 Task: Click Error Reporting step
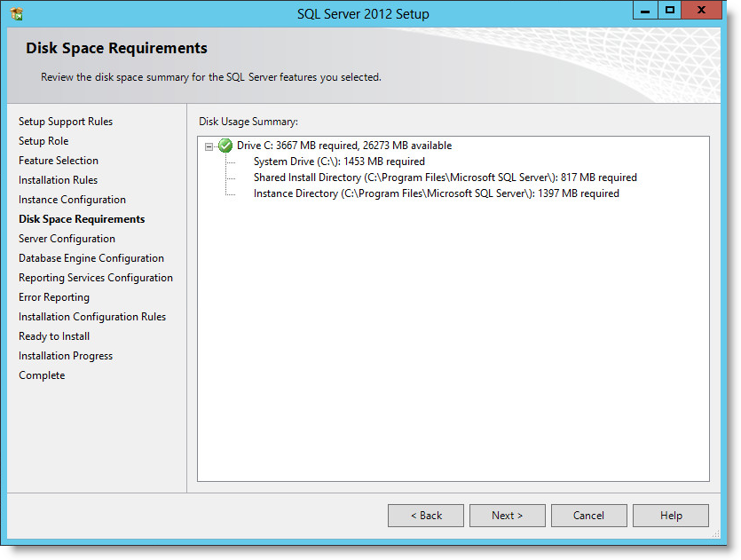point(54,297)
